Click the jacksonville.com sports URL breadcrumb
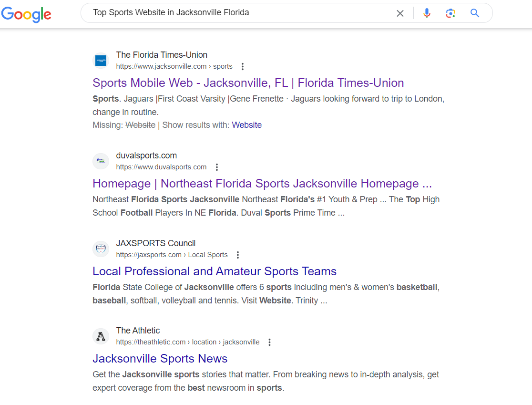 point(174,67)
